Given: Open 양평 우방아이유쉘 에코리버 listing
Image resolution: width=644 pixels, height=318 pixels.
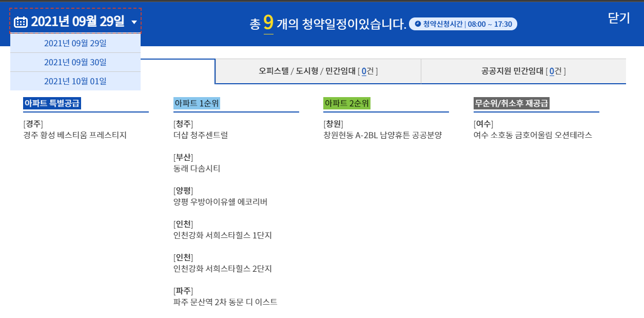Looking at the screenshot, I should 221,202.
